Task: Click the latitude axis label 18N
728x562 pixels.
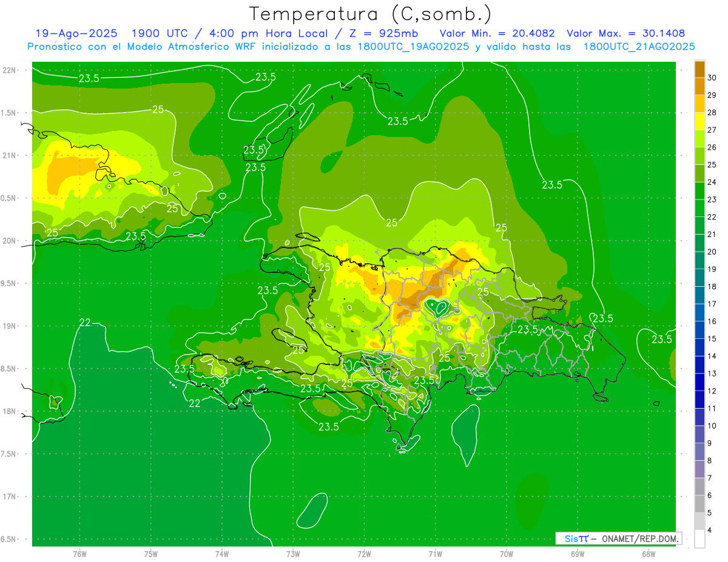Action: 9,411
